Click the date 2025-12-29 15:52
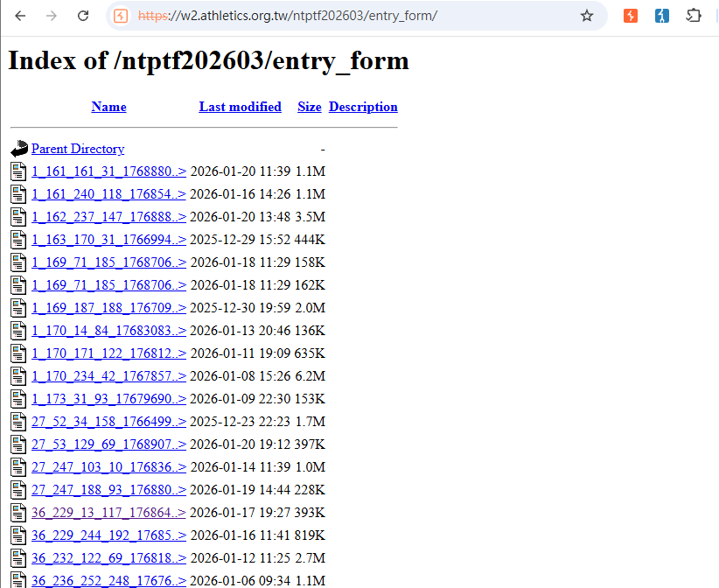Screen dimensions: 719x588 click(x=240, y=240)
